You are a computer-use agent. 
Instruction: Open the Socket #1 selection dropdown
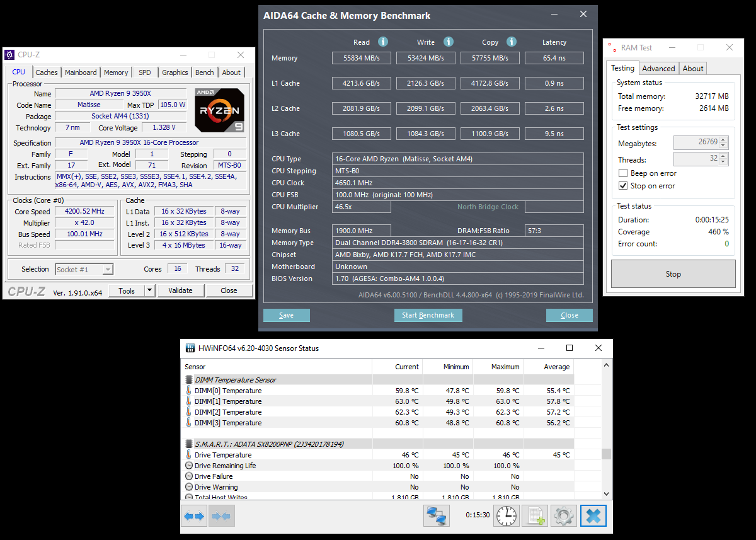click(108, 269)
